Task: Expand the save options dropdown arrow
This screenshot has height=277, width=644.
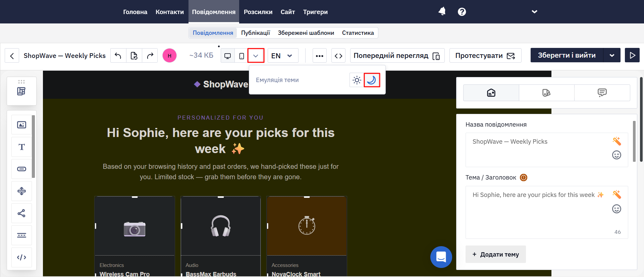Action: click(x=612, y=55)
